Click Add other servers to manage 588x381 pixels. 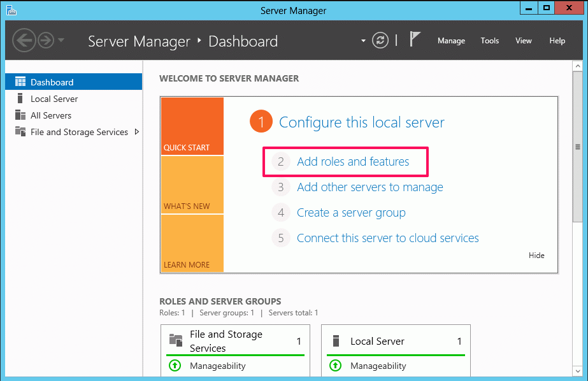click(369, 187)
